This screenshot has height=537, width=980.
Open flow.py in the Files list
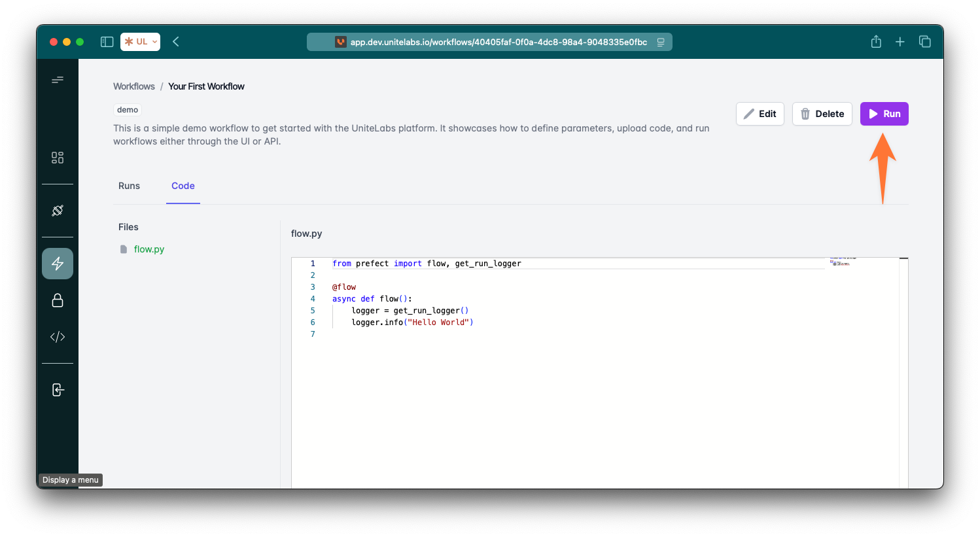[x=149, y=249]
